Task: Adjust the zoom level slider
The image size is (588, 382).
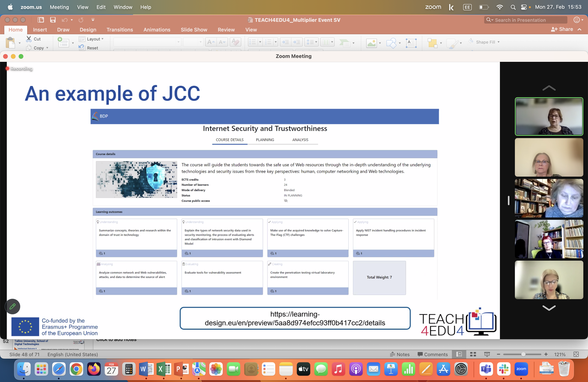Action: point(523,354)
